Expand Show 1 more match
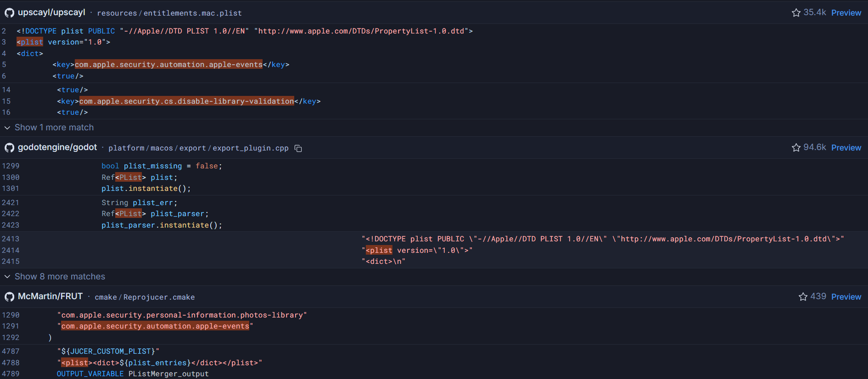 [x=49, y=128]
